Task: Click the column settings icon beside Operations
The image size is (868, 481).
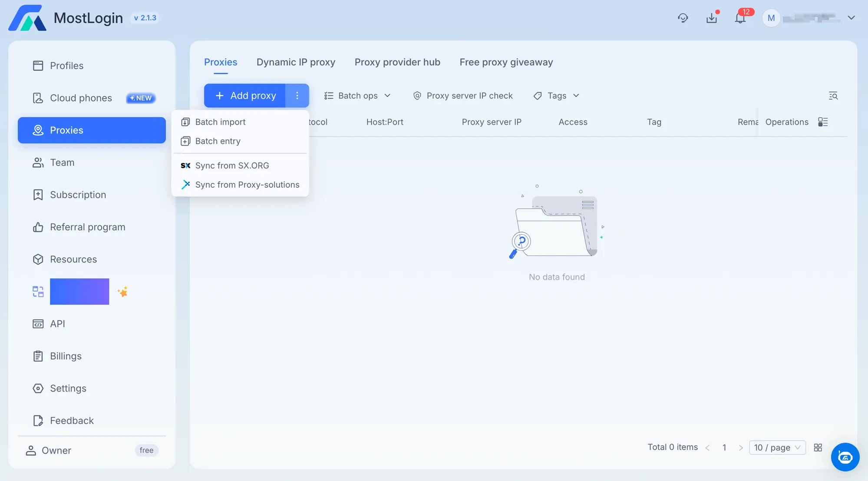Action: click(x=823, y=122)
